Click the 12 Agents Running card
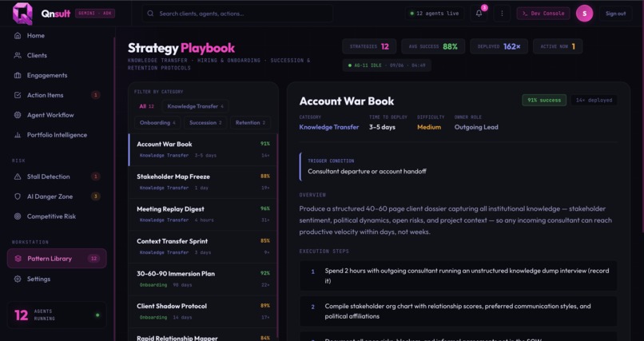The width and height of the screenshot is (644, 341). tap(57, 315)
